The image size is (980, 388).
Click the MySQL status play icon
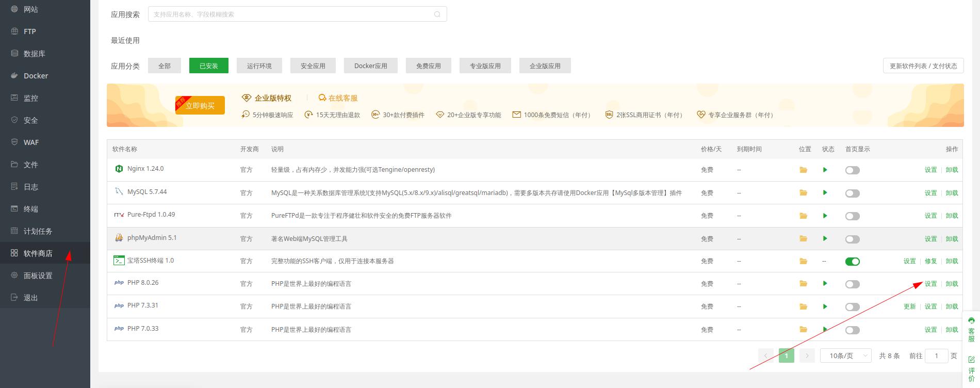825,192
